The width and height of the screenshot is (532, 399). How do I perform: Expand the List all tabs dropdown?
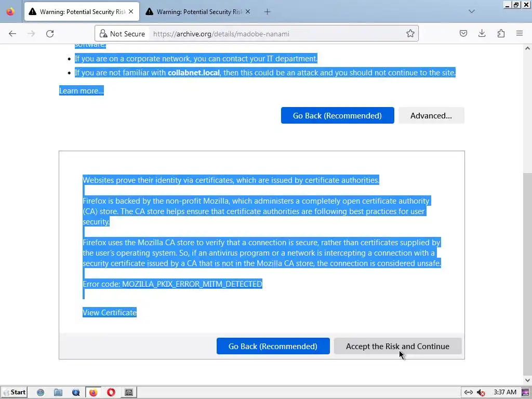pos(472,11)
